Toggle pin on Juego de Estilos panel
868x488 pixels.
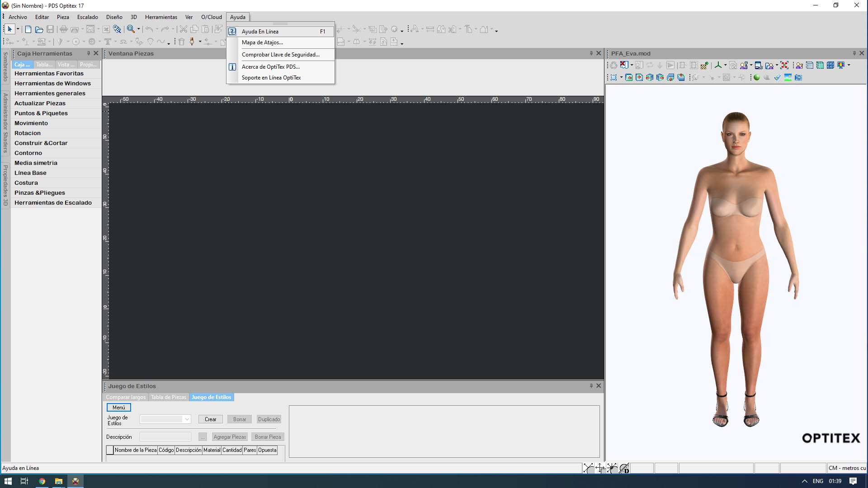[591, 386]
